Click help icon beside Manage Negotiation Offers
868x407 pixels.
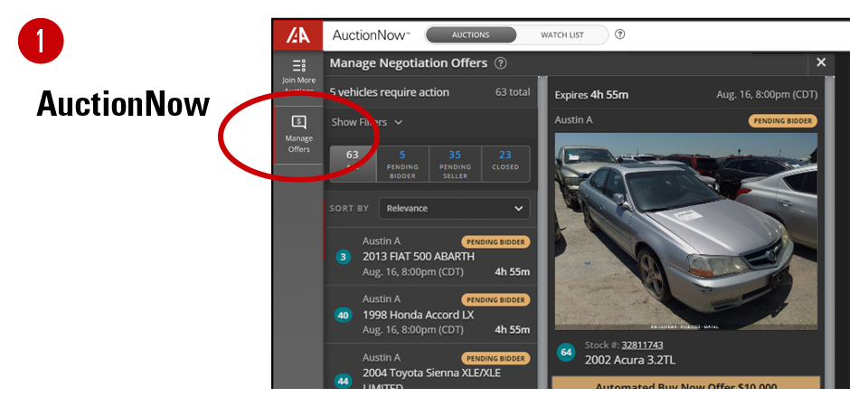[x=500, y=63]
